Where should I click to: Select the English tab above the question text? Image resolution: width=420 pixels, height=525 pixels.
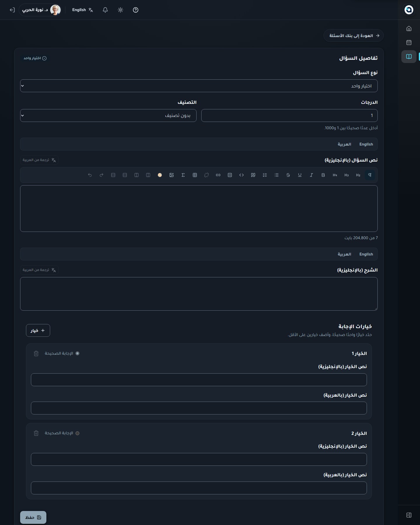click(x=366, y=144)
